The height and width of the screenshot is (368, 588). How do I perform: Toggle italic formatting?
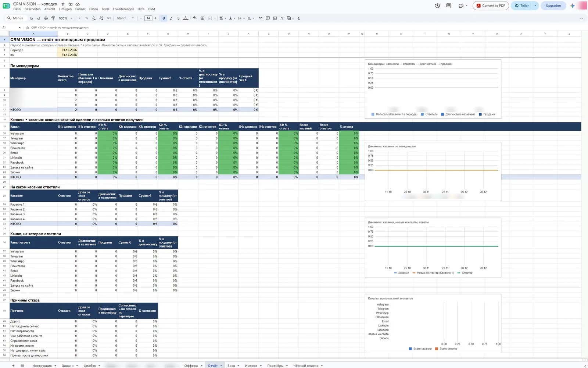[x=171, y=18]
